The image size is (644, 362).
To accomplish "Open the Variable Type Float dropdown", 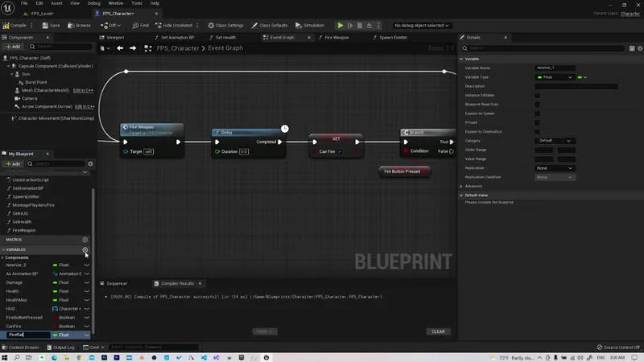I will point(555,77).
